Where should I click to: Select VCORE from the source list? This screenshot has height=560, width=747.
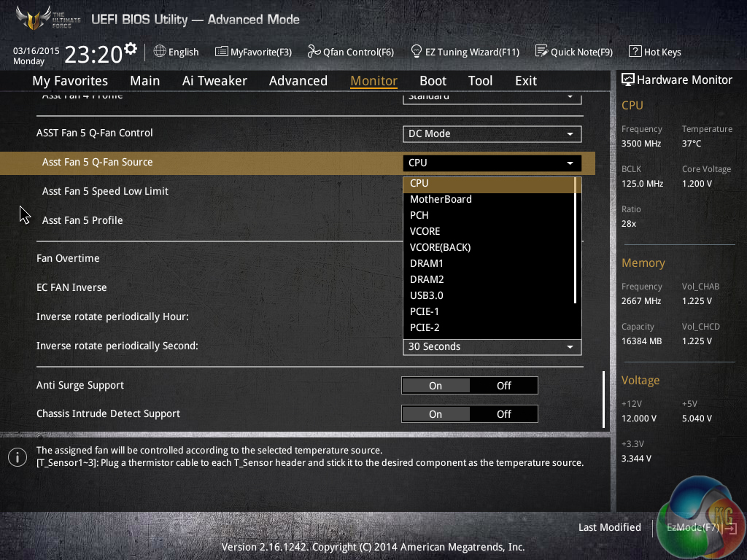coord(489,231)
